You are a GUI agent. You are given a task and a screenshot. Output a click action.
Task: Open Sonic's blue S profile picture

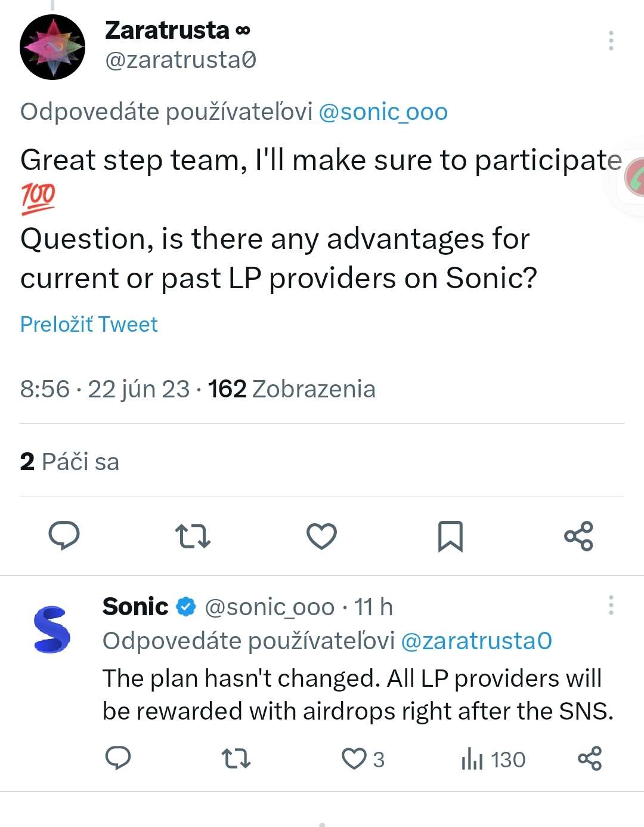[52, 629]
